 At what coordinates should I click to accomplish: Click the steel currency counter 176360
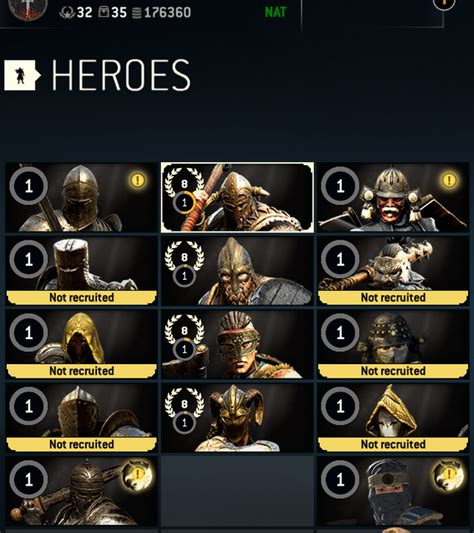click(162, 13)
